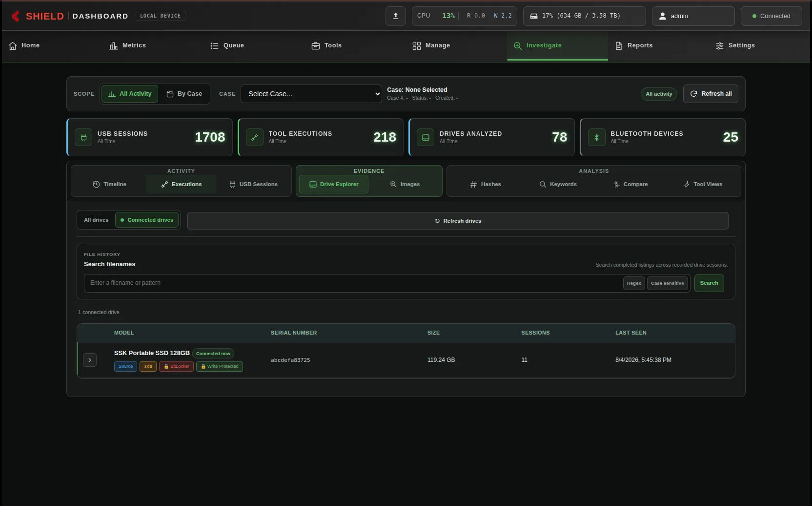
Task: Click the last seen 8/4/2026, 5:45:38 PM
Action: 643,360
